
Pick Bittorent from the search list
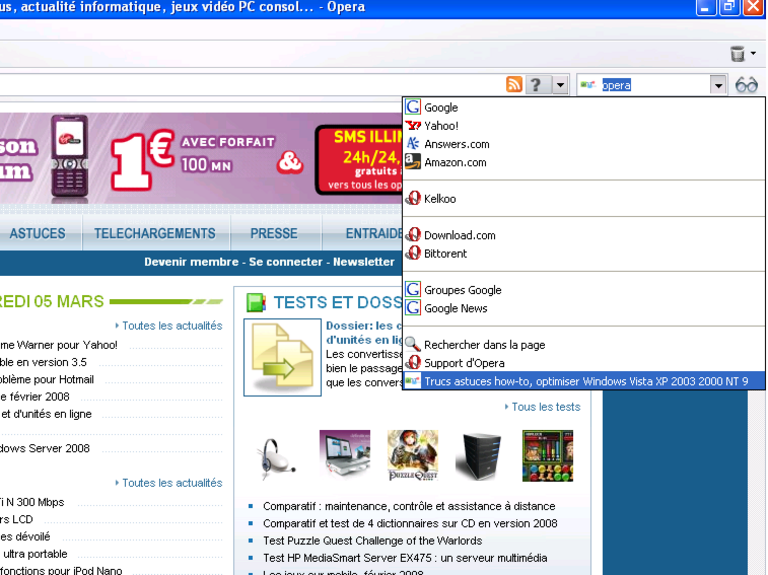584,254
